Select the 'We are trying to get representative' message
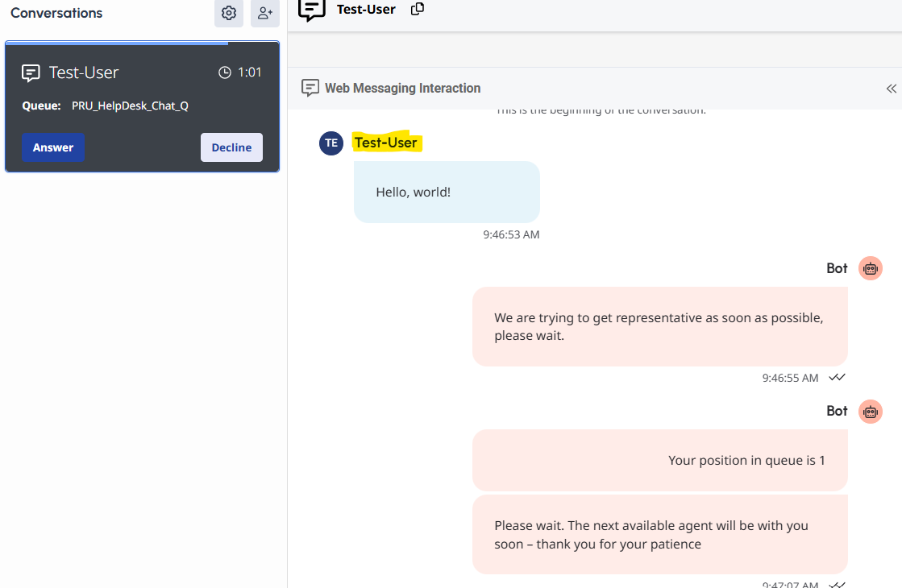Viewport: 902px width, 588px height. point(660,326)
